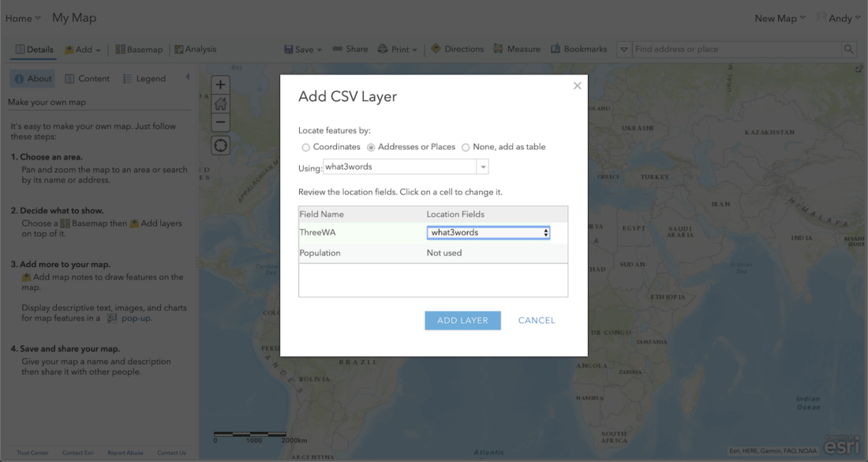This screenshot has width=868, height=462.
Task: Click the ADD LAYER button
Action: tap(462, 320)
